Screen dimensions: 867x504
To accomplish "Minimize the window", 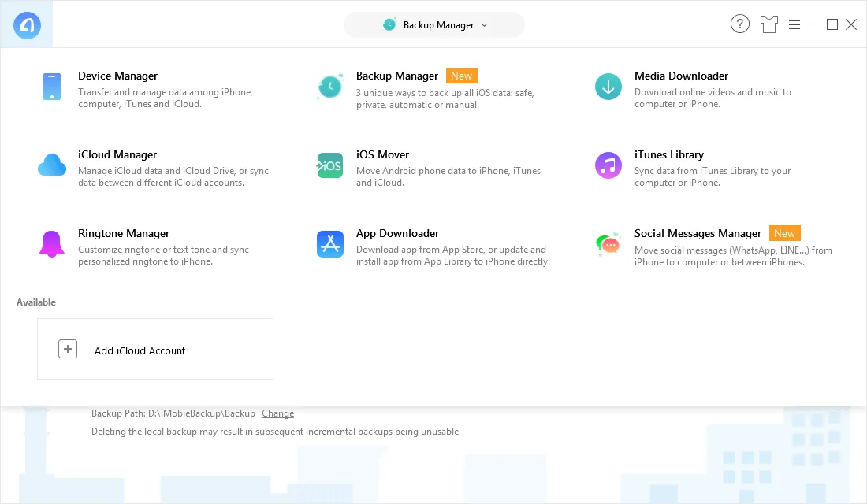I will click(x=813, y=24).
